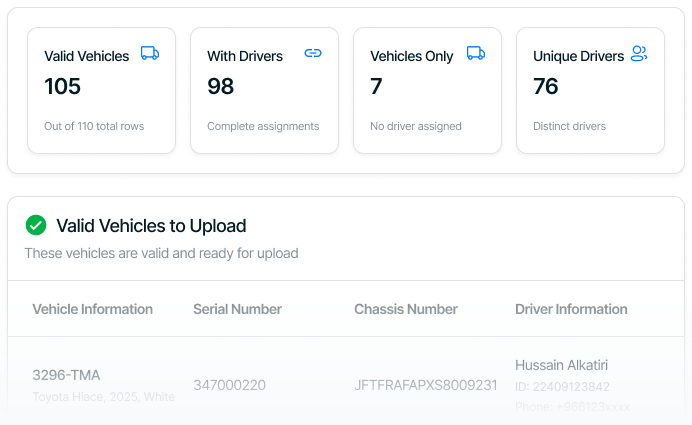Sort by the Serial Number column header
The image size is (692, 425).
[x=237, y=309]
